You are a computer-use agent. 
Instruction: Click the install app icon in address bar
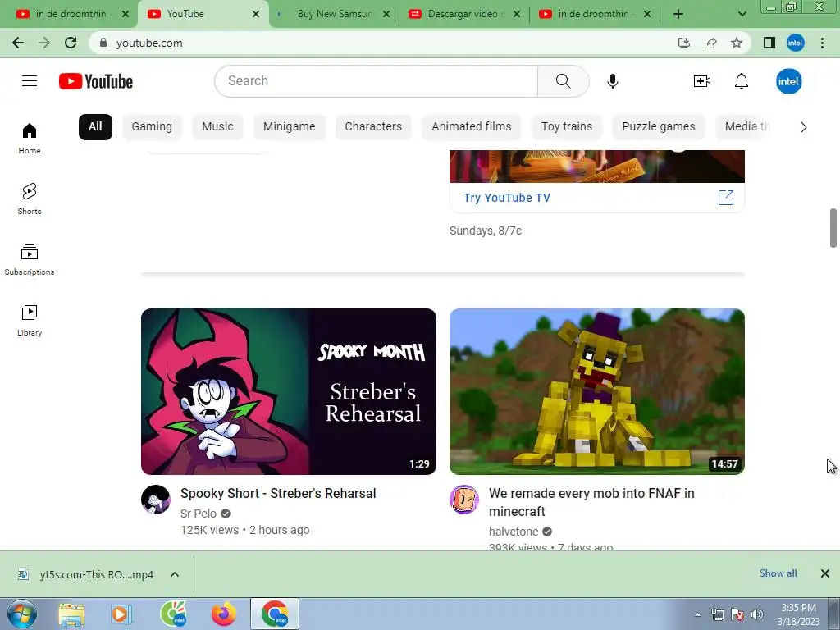684,43
